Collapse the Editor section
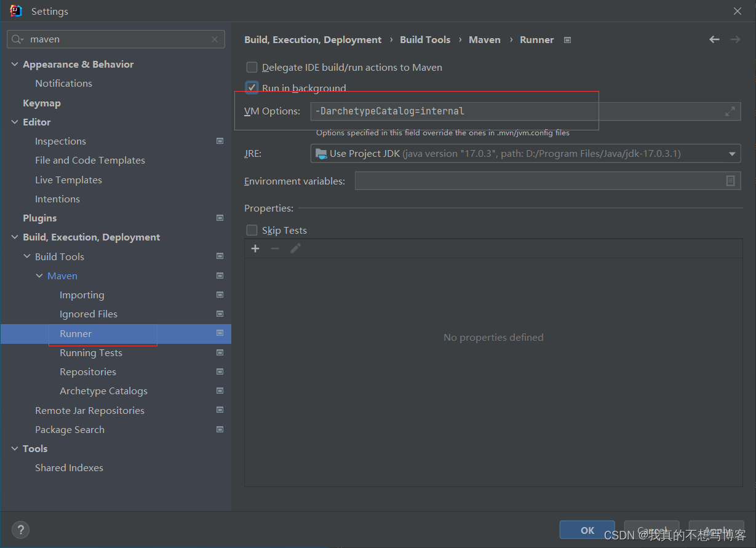The image size is (756, 548). click(x=15, y=122)
